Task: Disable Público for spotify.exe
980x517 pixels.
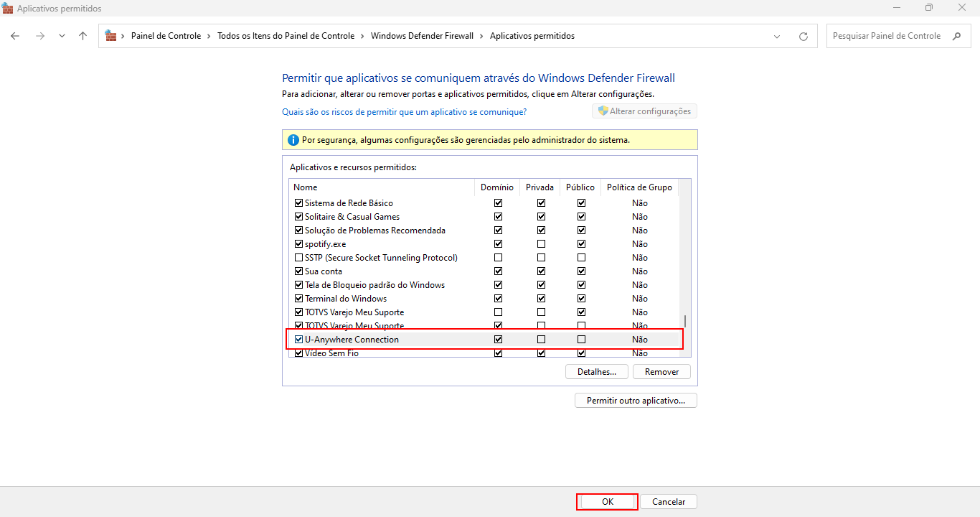Action: pyautogui.click(x=582, y=244)
